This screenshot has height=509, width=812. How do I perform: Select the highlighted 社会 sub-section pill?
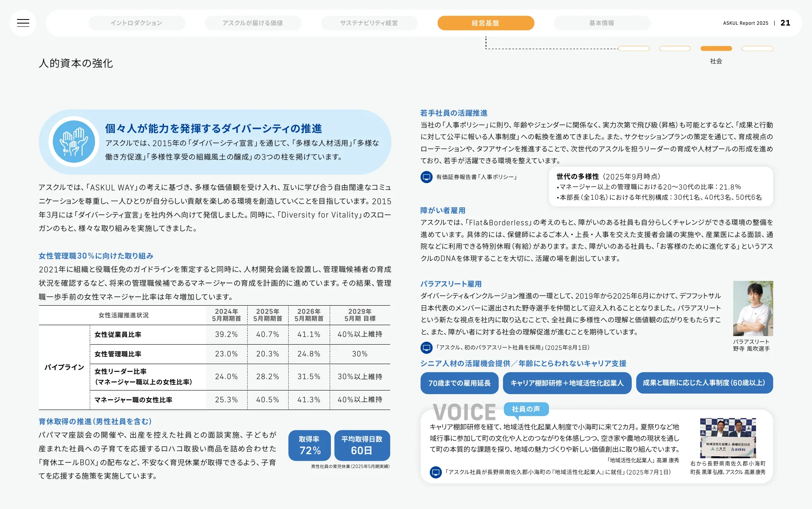point(716,49)
